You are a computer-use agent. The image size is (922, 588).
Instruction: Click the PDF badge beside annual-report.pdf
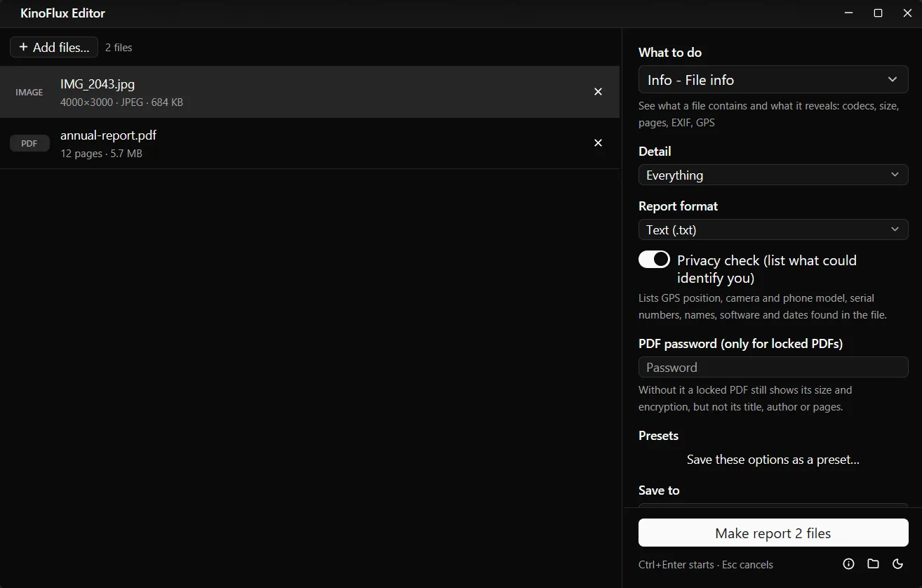(x=29, y=143)
